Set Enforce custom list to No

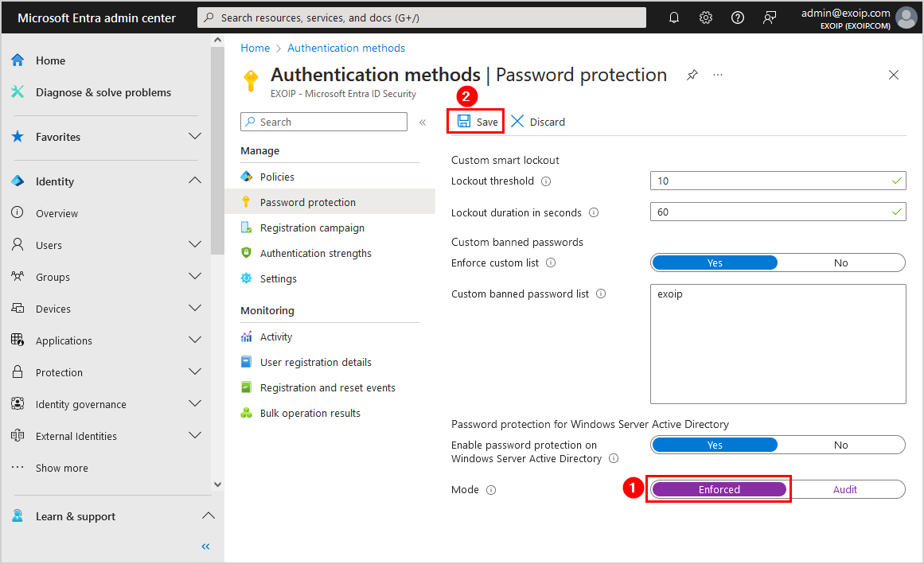(840, 263)
